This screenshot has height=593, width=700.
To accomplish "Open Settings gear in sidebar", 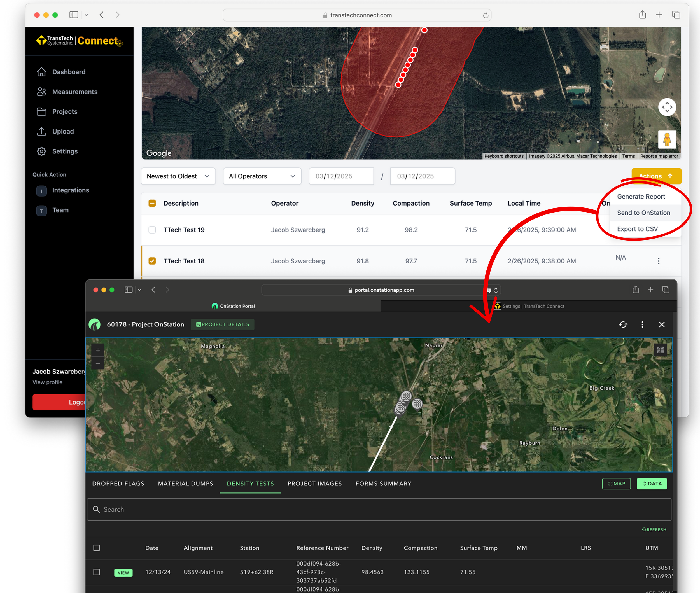I will [x=57, y=151].
